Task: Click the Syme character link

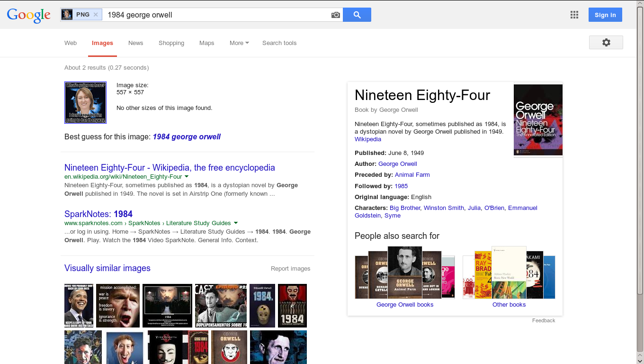Action: coord(393,215)
